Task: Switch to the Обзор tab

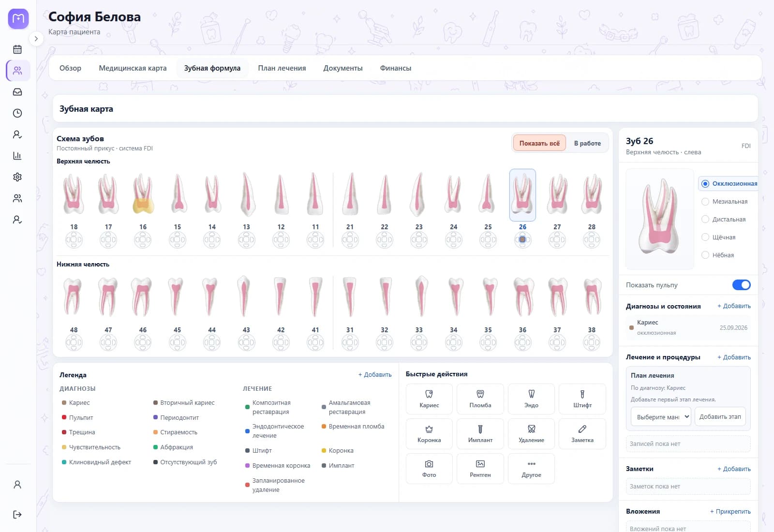Action: pos(70,68)
